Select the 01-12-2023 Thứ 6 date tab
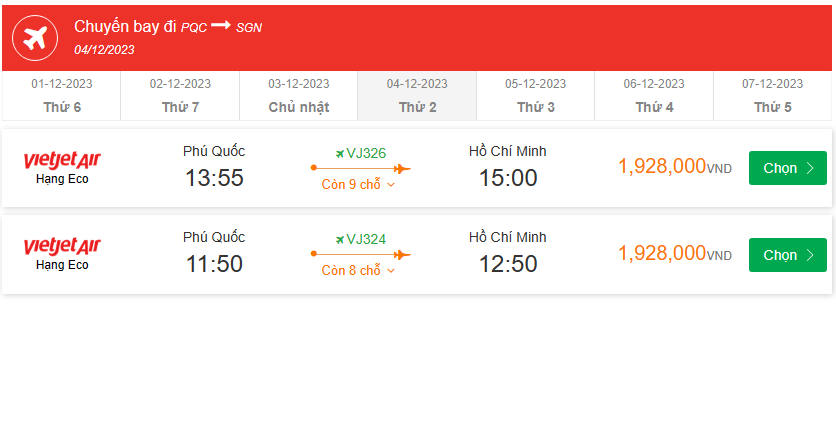The image size is (836, 429). 62,96
